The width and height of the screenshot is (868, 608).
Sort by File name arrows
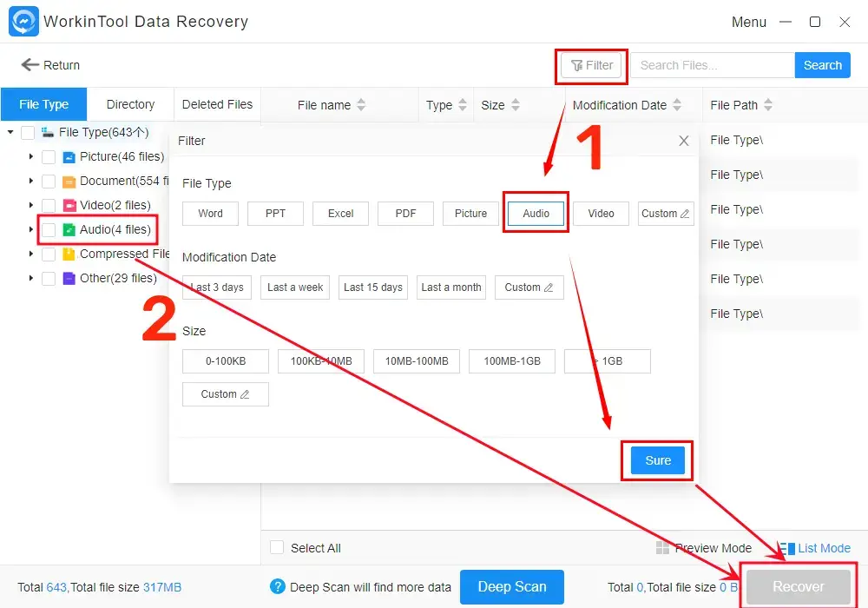tap(361, 104)
